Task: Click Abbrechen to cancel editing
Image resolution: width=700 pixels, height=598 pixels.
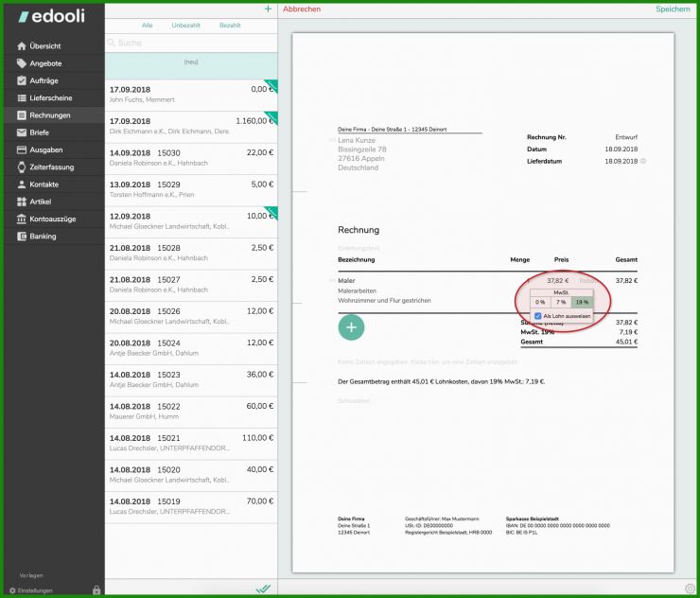Action: [302, 9]
